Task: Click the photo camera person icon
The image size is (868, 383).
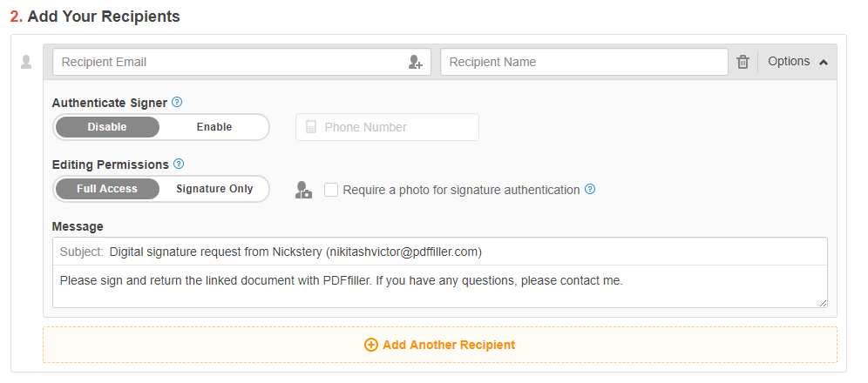Action: (x=303, y=190)
